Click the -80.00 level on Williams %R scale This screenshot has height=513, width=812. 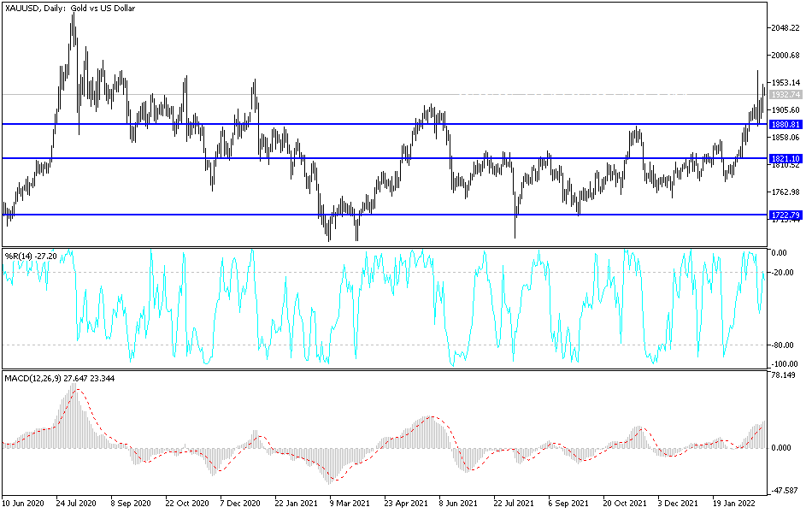pos(786,345)
